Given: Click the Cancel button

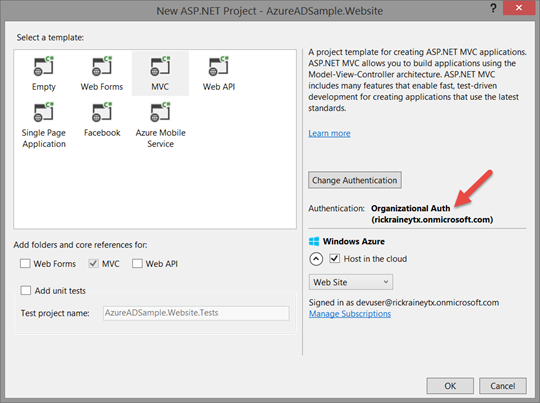Looking at the screenshot, I should [x=503, y=386].
